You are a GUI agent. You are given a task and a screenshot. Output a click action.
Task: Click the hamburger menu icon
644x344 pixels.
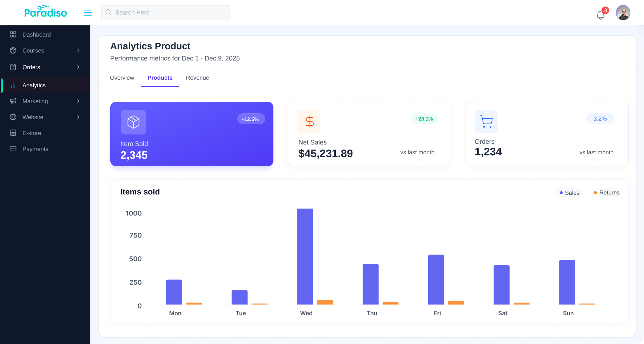[x=88, y=13]
